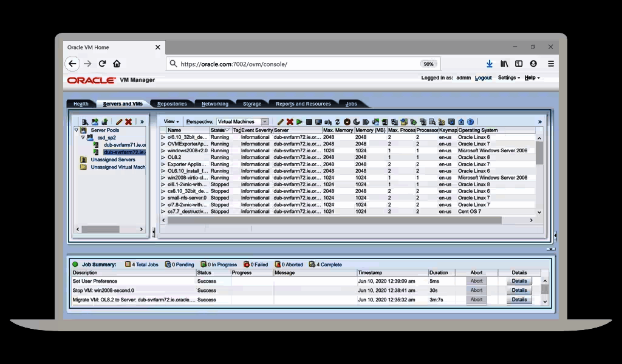Click Abort on the Set User Preference job
This screenshot has height=364, width=622.
pos(476,281)
